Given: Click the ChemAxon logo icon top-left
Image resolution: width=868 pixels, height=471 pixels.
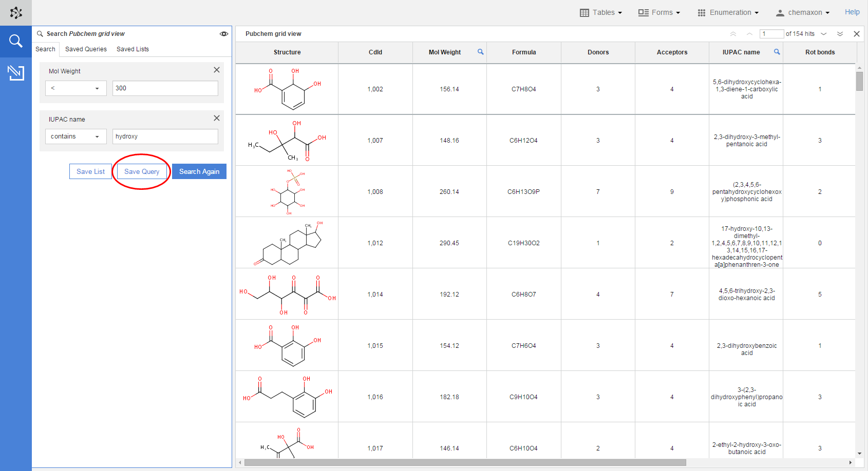Looking at the screenshot, I should (x=15, y=12).
